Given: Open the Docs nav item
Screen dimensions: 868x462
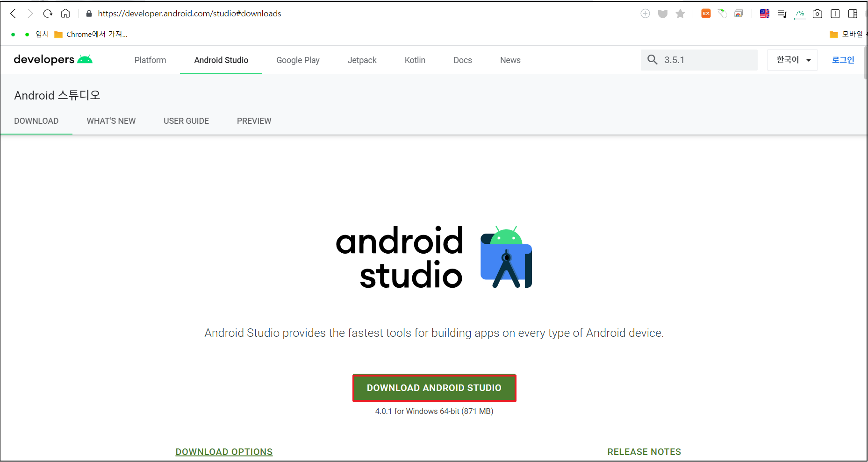Looking at the screenshot, I should 463,60.
